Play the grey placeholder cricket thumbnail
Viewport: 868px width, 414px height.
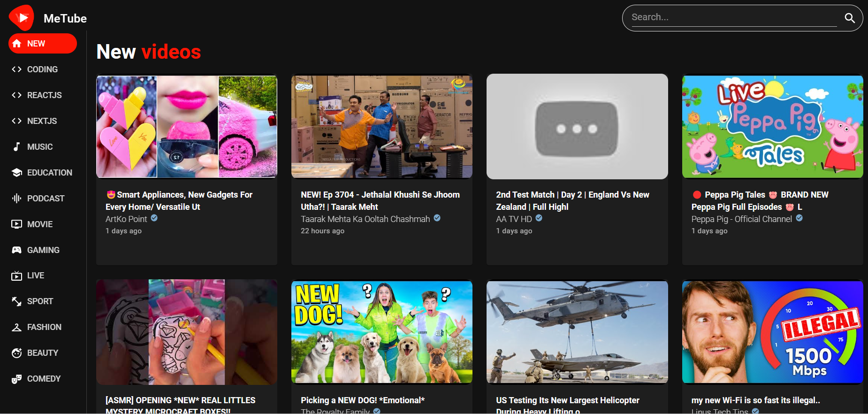pos(577,127)
